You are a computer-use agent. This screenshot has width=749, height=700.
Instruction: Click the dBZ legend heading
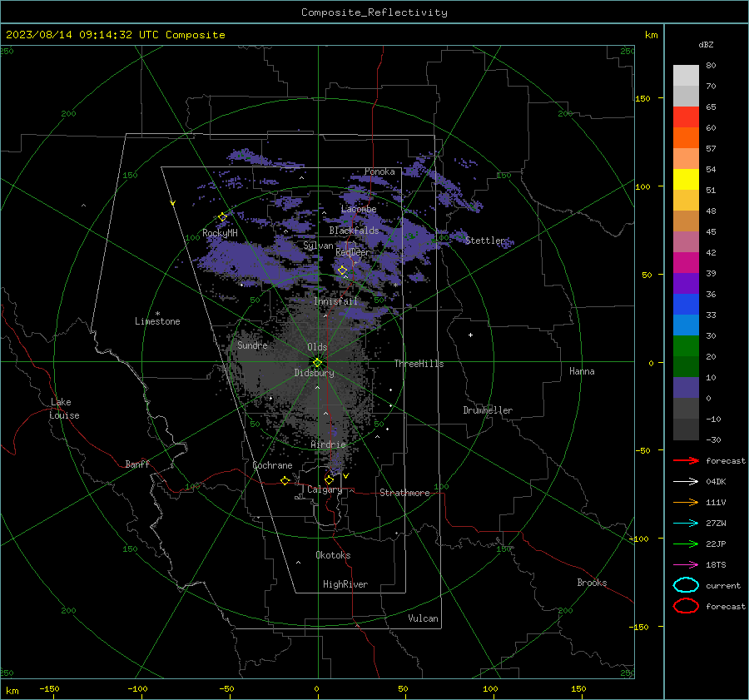point(706,44)
